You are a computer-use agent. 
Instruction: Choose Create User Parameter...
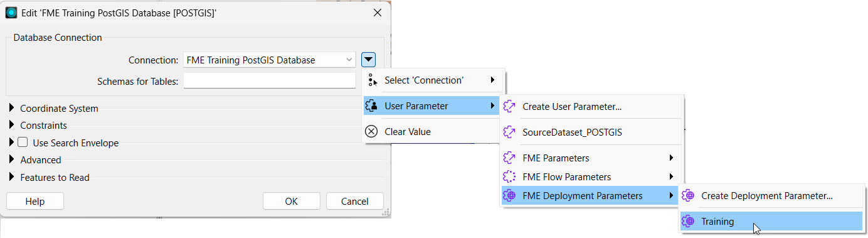pyautogui.click(x=591, y=107)
